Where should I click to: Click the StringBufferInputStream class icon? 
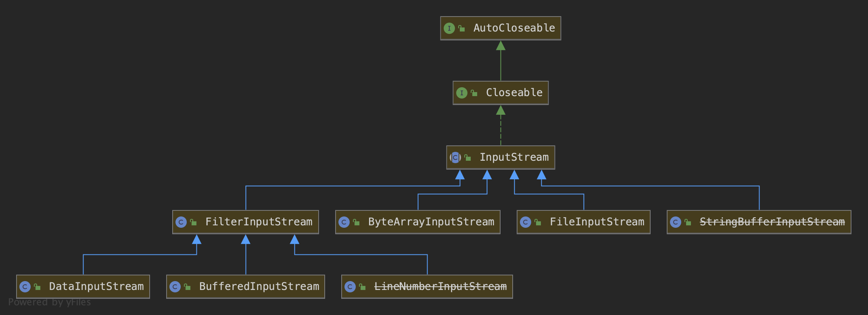(x=676, y=222)
